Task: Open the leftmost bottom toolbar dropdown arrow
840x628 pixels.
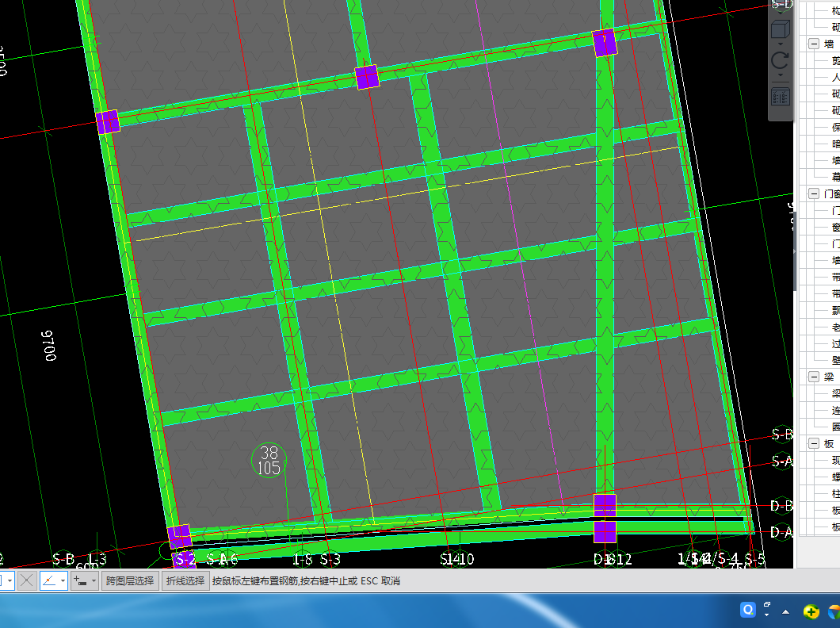Action: click(x=9, y=581)
